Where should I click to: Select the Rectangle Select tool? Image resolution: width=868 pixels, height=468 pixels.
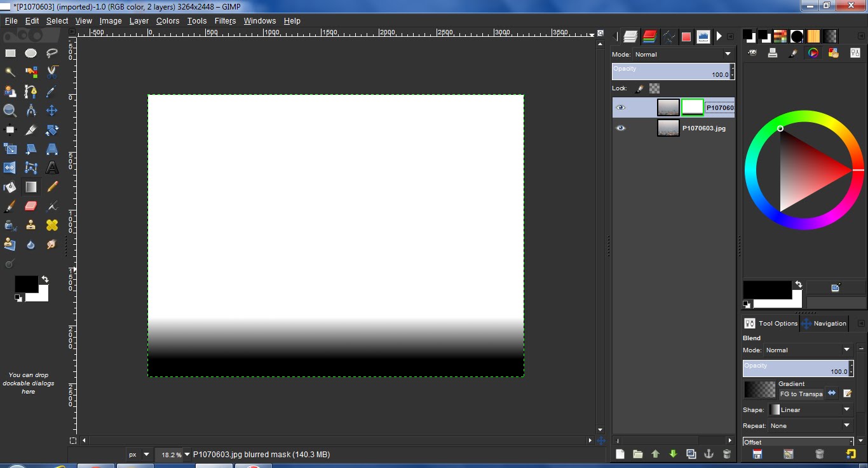click(10, 53)
